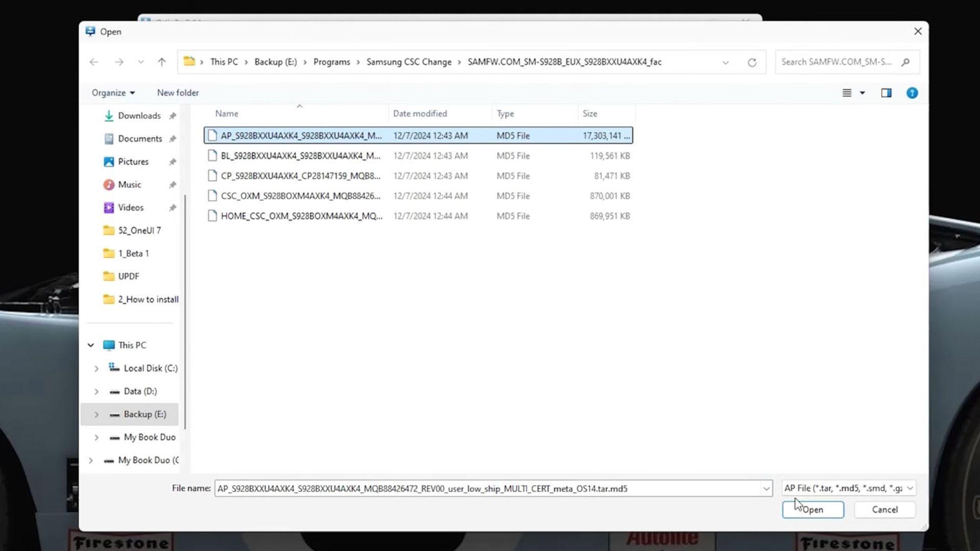Open the 2_How to install folder
This screenshot has height=551, width=980.
pyautogui.click(x=148, y=299)
